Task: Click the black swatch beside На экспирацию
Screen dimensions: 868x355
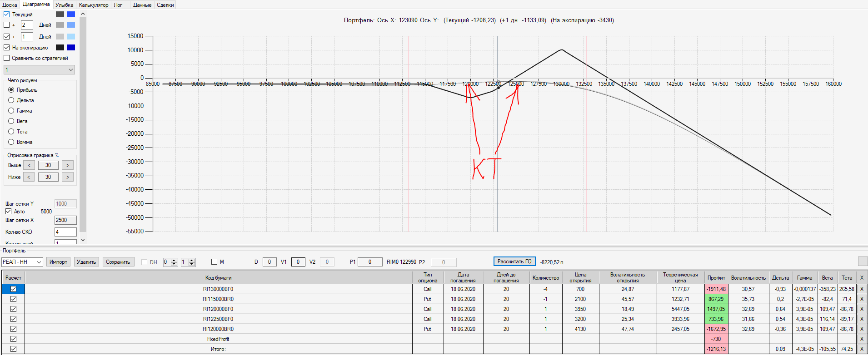Action: (60, 47)
